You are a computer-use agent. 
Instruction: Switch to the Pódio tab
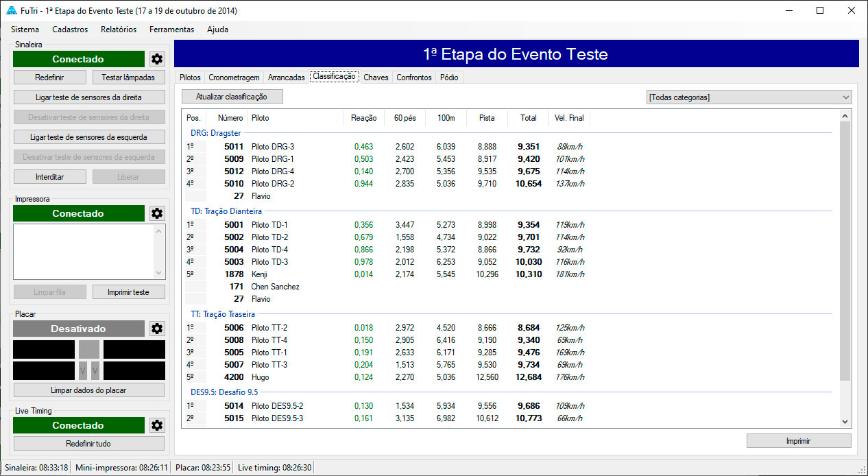pyautogui.click(x=449, y=78)
